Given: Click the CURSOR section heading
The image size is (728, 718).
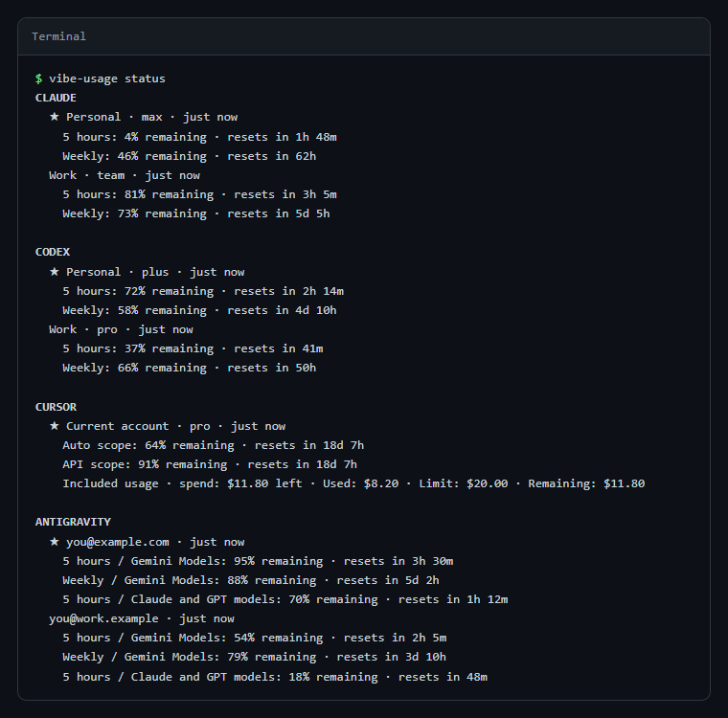Looking at the screenshot, I should (x=56, y=407).
